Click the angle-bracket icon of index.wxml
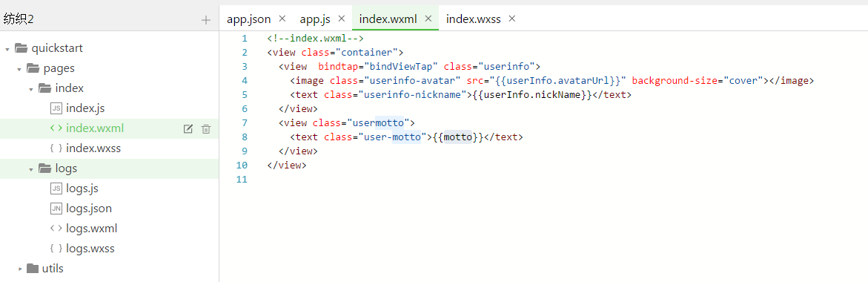Viewport: 868px width, 282px height. pos(56,128)
